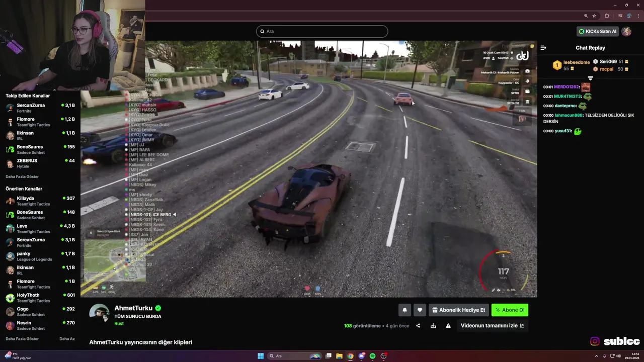Open SercanZurna in Takip Edilen Kanallar
Image resolution: width=644 pixels, height=362 pixels.
click(40, 108)
